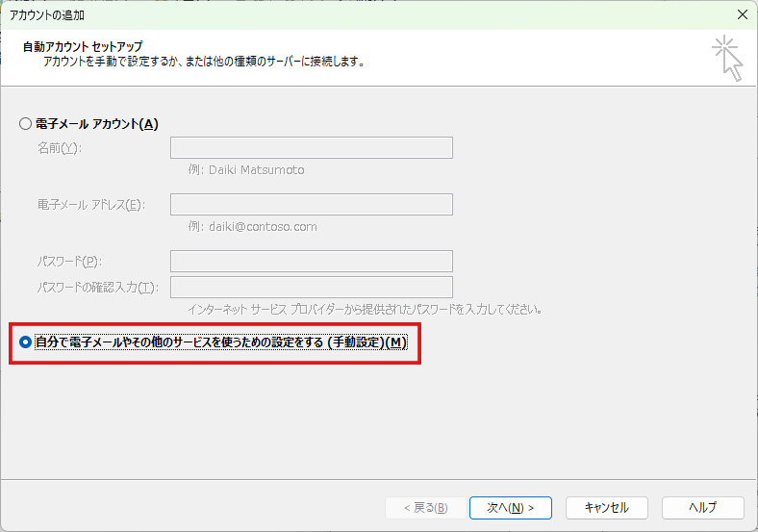Click the sparkle cursor icon in header

coord(727,58)
